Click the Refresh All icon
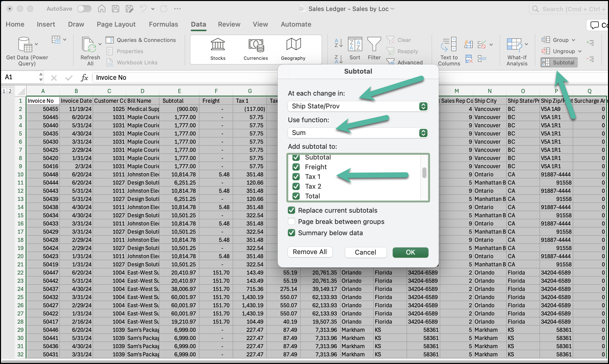Image resolution: width=609 pixels, height=364 pixels. (x=89, y=45)
